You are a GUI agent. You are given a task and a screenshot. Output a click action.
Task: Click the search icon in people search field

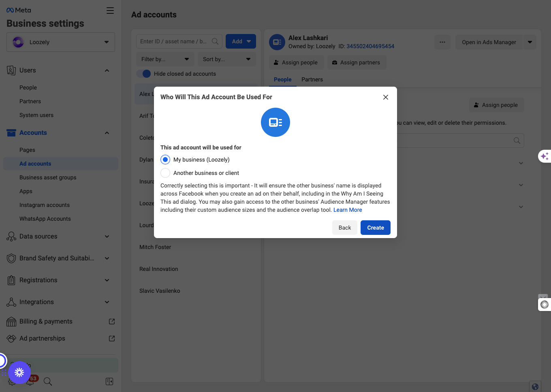click(x=517, y=141)
